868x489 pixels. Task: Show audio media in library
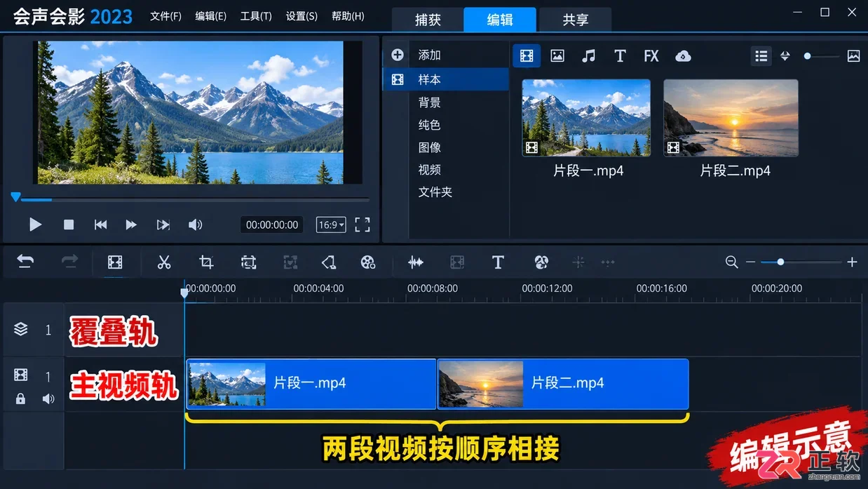[589, 56]
